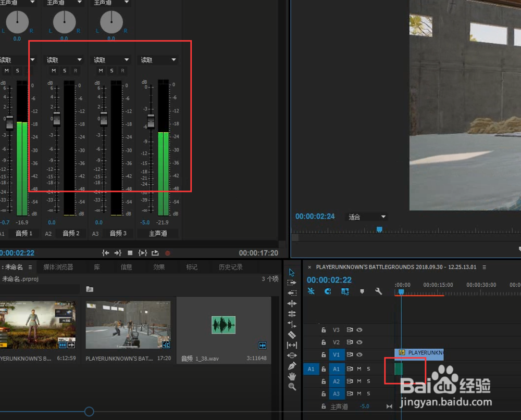Select the Razor tool

click(x=292, y=335)
